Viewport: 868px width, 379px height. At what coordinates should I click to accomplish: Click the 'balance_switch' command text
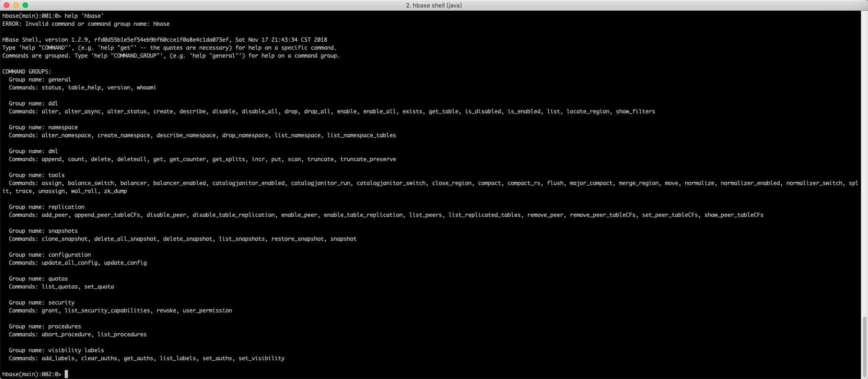click(91, 183)
